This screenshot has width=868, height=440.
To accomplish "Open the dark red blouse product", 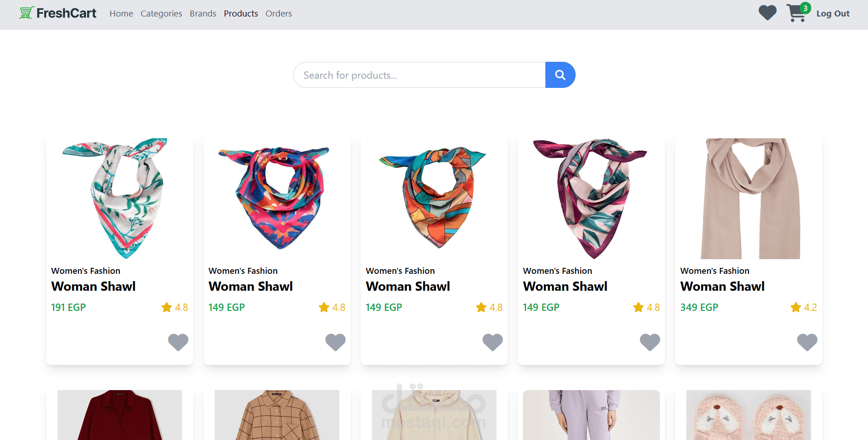I will [x=120, y=415].
